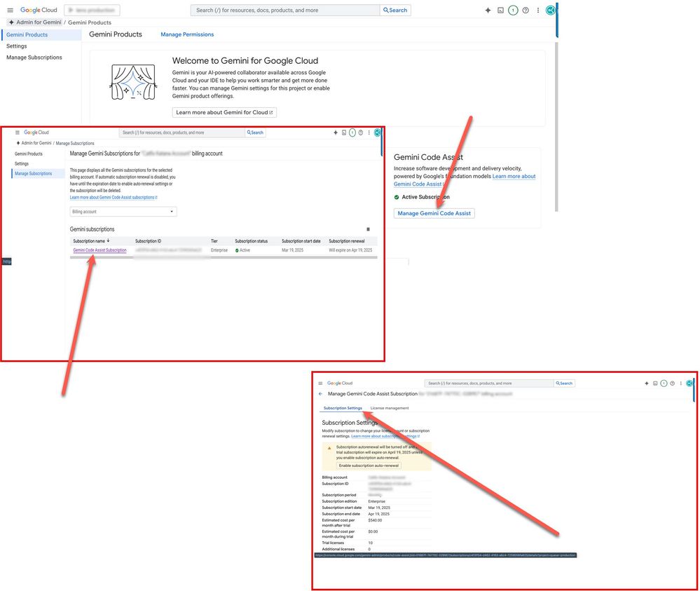This screenshot has height=591, width=700.
Task: Open the Gemini Code Assist Subscription link
Action: click(x=99, y=250)
